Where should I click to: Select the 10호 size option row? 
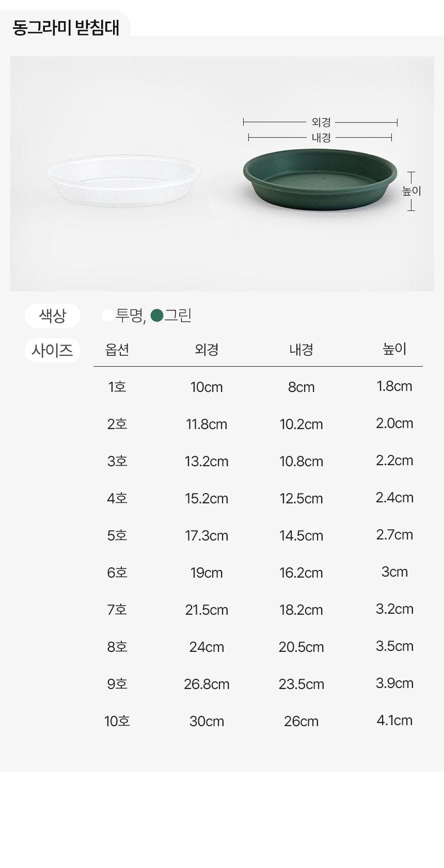pos(117,721)
